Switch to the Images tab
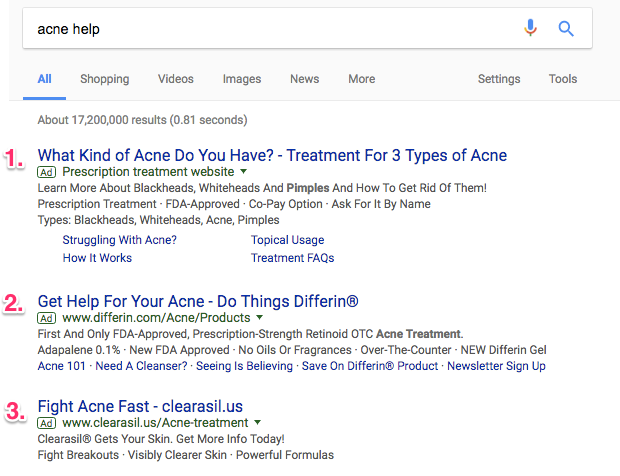Viewport: 620px width, 476px height. coord(242,79)
